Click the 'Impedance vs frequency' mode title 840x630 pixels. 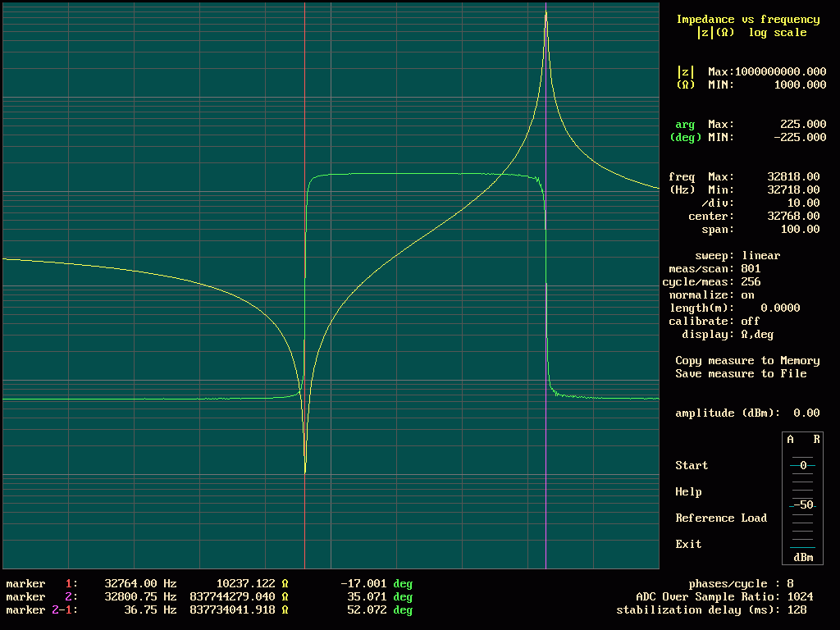(x=748, y=20)
